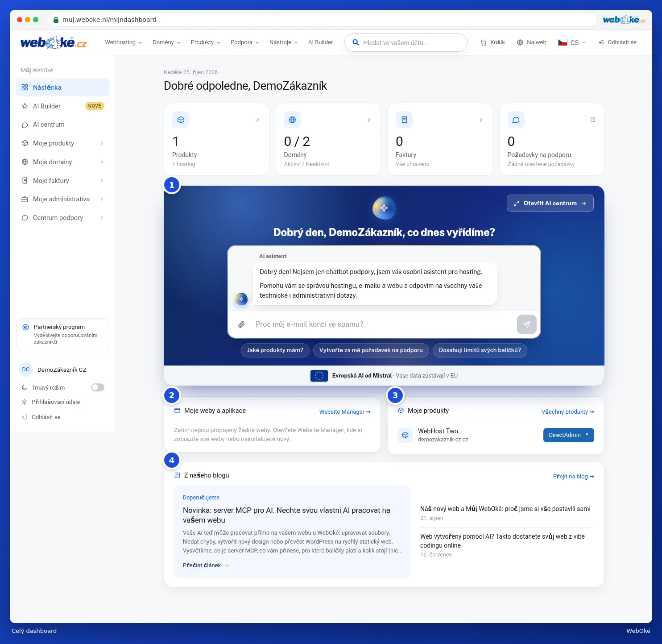Select Nástěnka in the sidebar
This screenshot has height=644, width=662.
coord(62,87)
